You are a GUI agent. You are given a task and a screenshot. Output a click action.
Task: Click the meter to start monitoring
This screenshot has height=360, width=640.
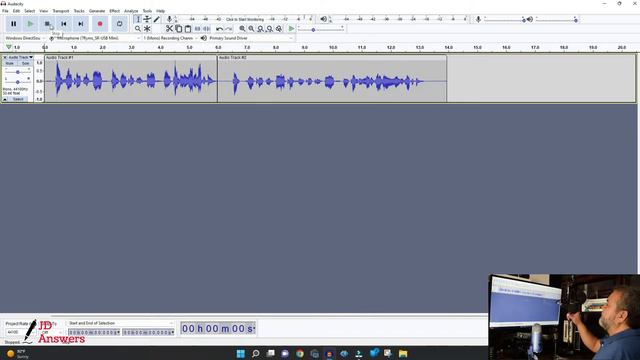coord(245,19)
